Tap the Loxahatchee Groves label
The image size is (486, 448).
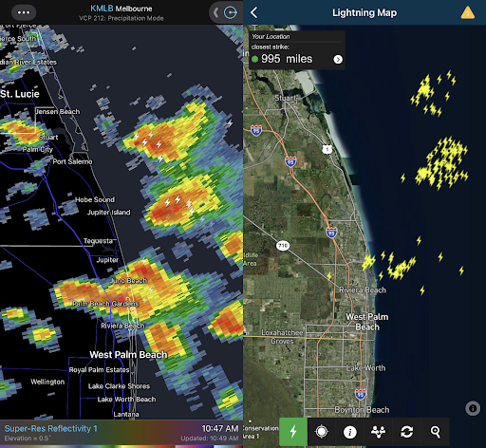(x=282, y=337)
